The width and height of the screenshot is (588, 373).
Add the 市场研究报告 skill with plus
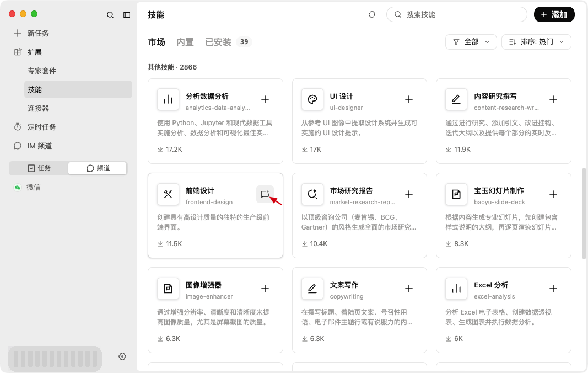(x=409, y=194)
